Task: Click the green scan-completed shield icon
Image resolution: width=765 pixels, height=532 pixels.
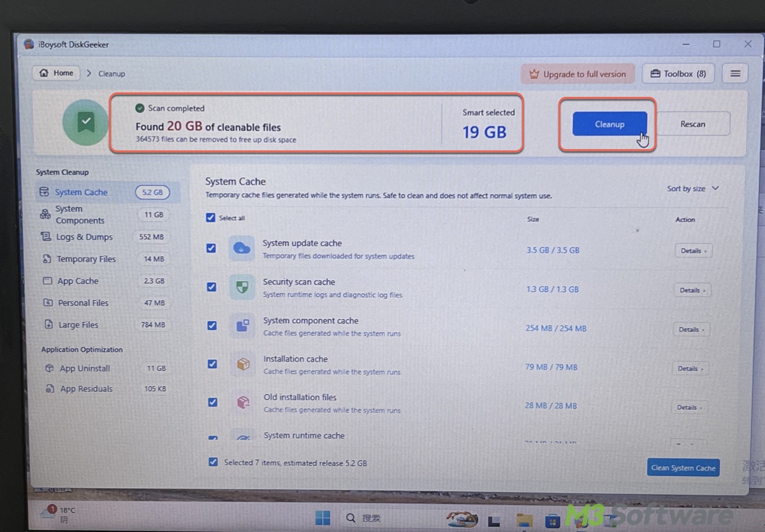Action: [85, 122]
